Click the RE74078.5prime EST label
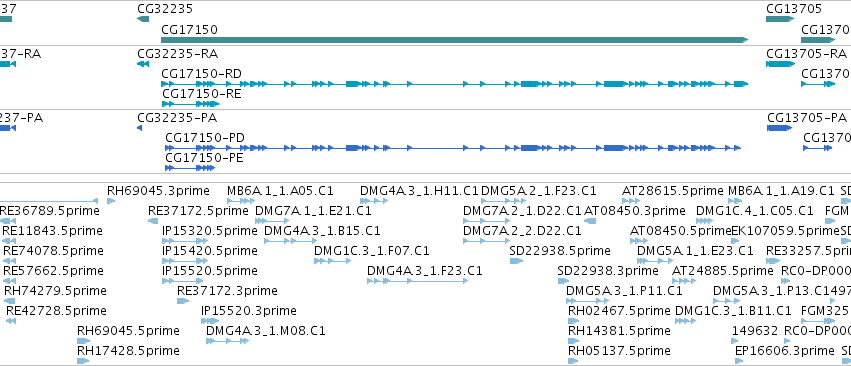Viewport: 851px width, 366px height. (x=53, y=251)
